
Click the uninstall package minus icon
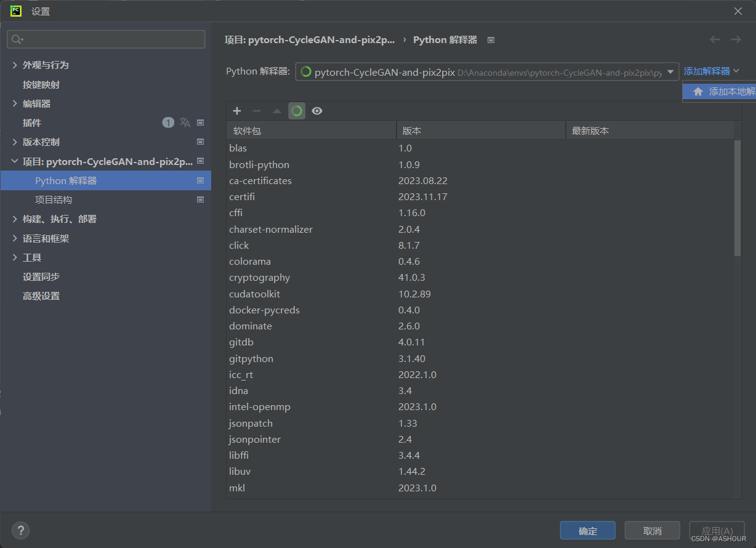click(257, 111)
